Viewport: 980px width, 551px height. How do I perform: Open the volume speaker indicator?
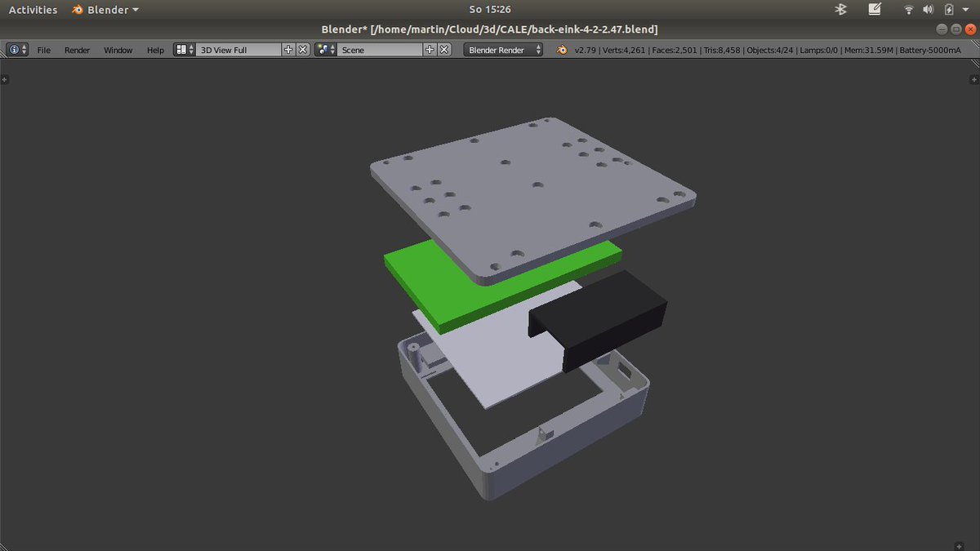pos(928,10)
